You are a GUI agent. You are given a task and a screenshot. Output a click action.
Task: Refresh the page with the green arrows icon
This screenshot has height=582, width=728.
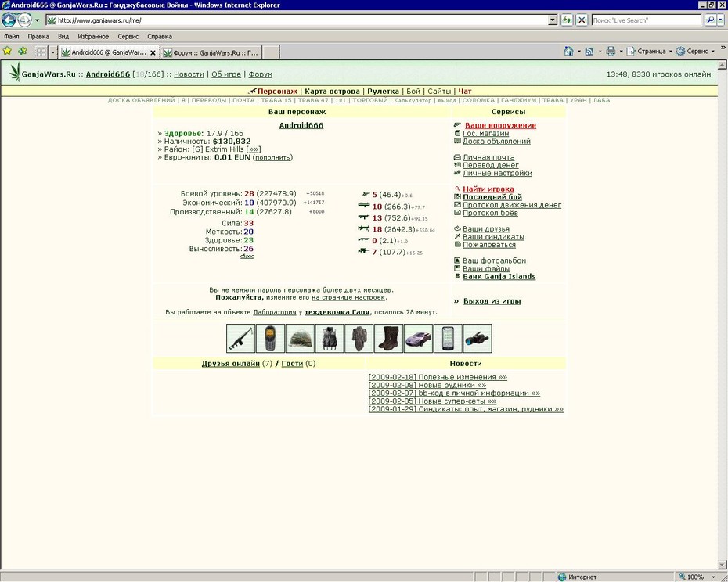[x=567, y=20]
